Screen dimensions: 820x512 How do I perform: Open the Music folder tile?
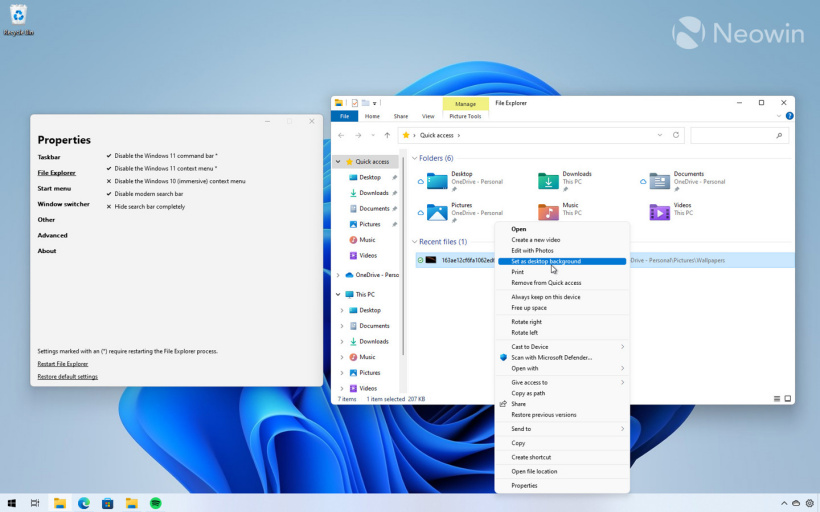549,211
